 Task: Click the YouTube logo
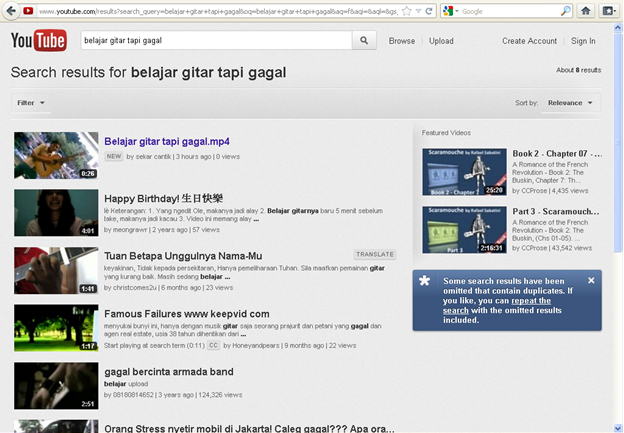point(39,40)
